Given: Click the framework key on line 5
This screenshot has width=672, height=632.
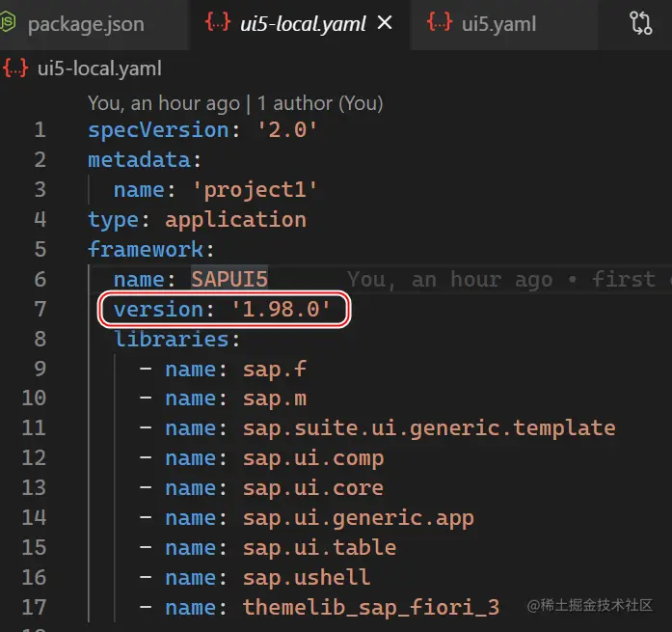Looking at the screenshot, I should (146, 249).
